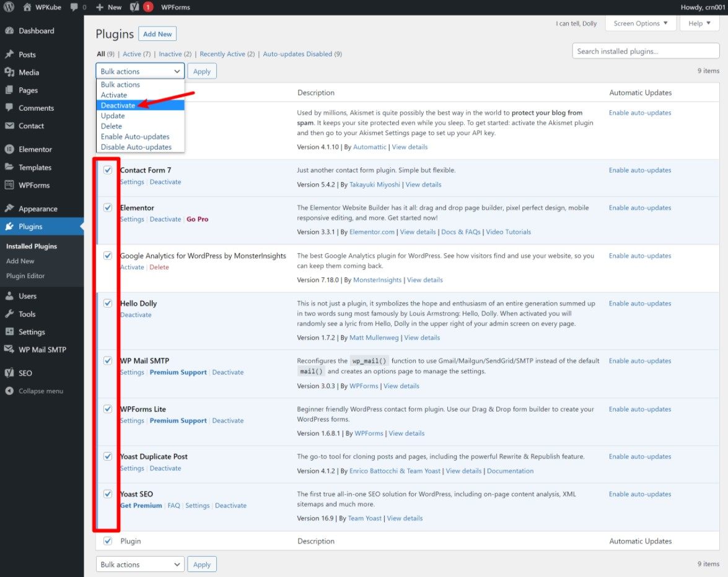Open Get Premium link under Yoast SEO
728x577 pixels.
point(141,506)
